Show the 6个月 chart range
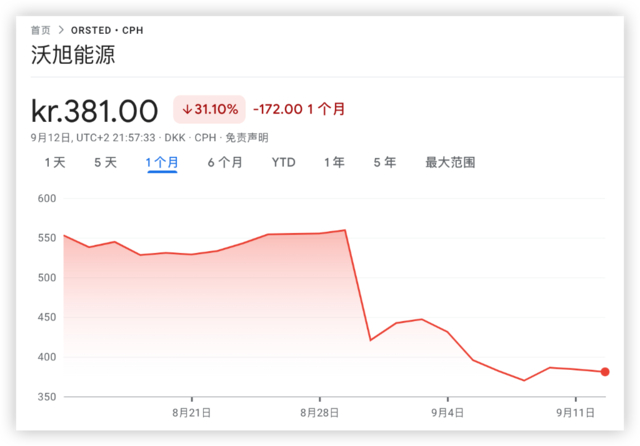 [x=225, y=162]
